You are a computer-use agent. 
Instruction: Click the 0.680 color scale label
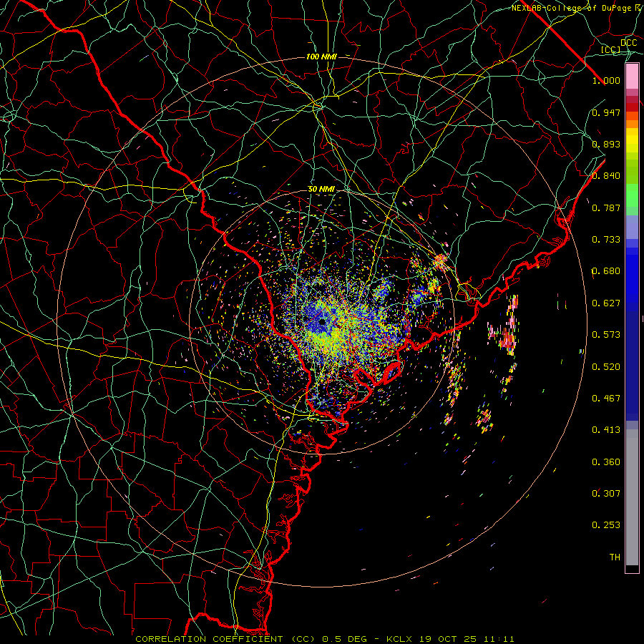[x=606, y=271]
